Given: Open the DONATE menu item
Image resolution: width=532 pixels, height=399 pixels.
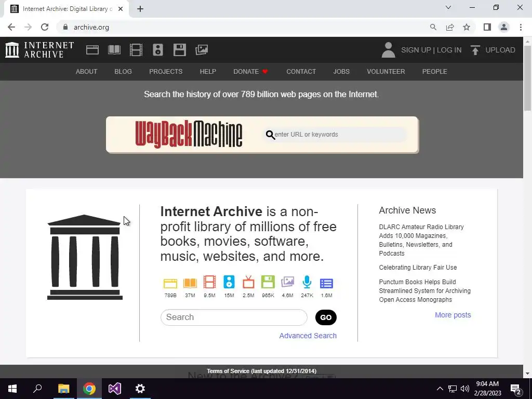Looking at the screenshot, I should click(x=251, y=72).
